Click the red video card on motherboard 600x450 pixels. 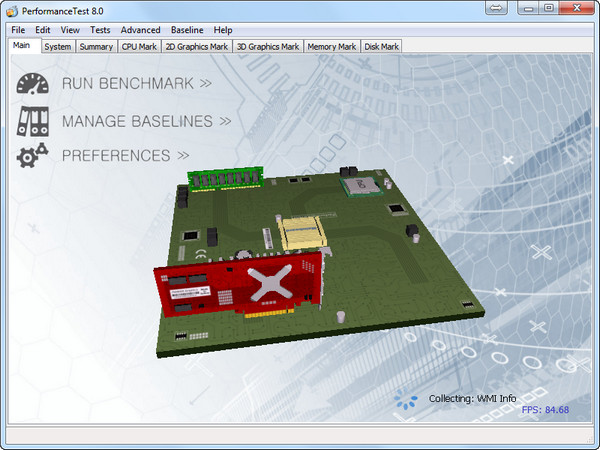click(240, 285)
